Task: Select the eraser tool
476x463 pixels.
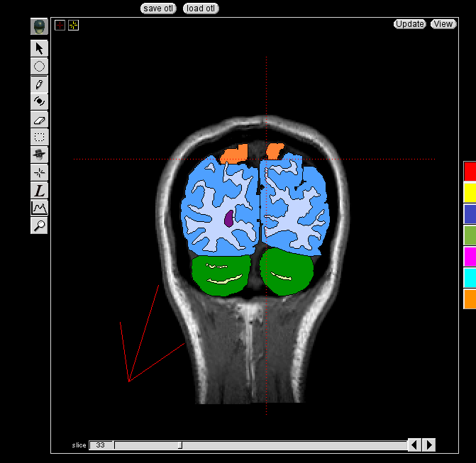Action: tap(39, 120)
